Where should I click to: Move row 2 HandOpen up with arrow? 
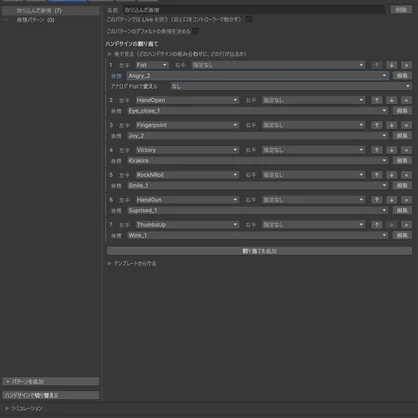pyautogui.click(x=377, y=100)
